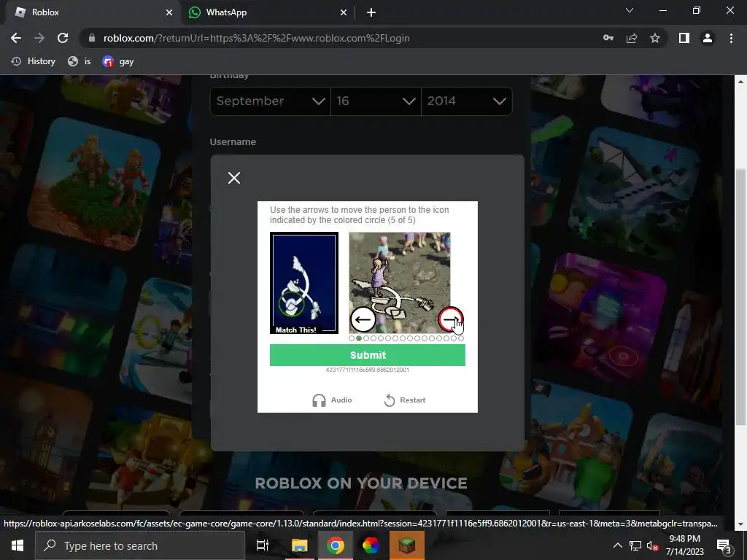Click the left arrow in the captcha
The image size is (747, 560).
coord(363,319)
